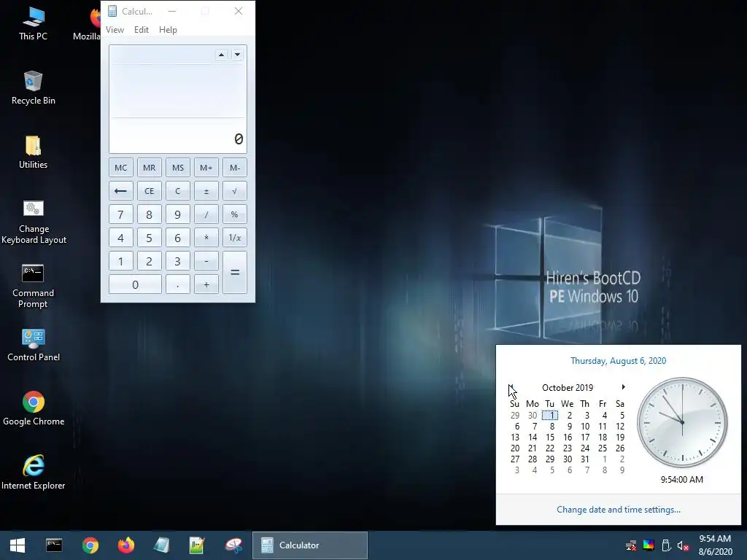This screenshot has height=560, width=747.
Task: Click the M- button
Action: tap(234, 168)
